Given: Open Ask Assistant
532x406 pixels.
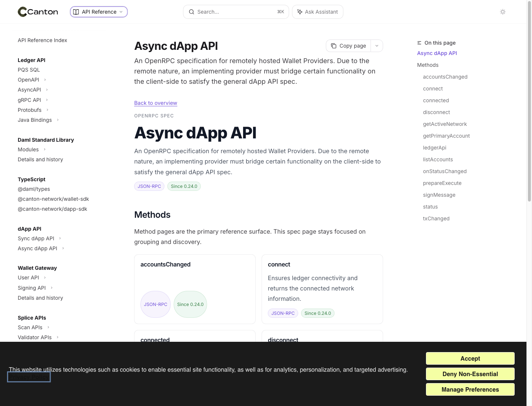Looking at the screenshot, I should coord(318,12).
